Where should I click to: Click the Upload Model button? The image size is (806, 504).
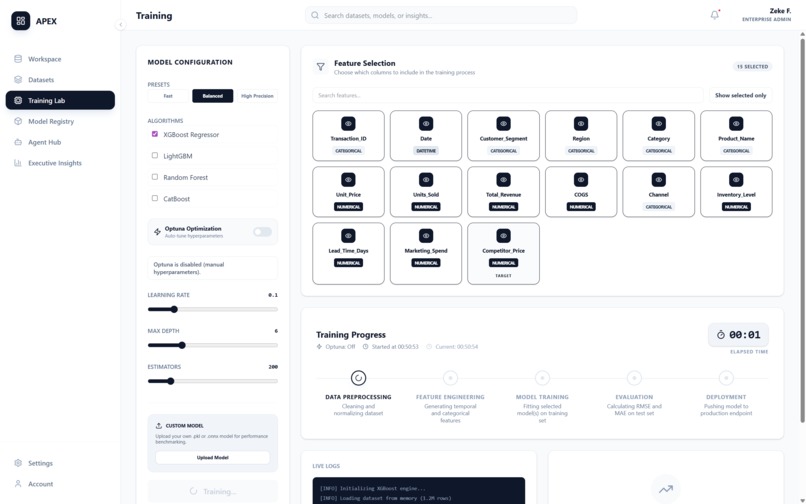212,458
